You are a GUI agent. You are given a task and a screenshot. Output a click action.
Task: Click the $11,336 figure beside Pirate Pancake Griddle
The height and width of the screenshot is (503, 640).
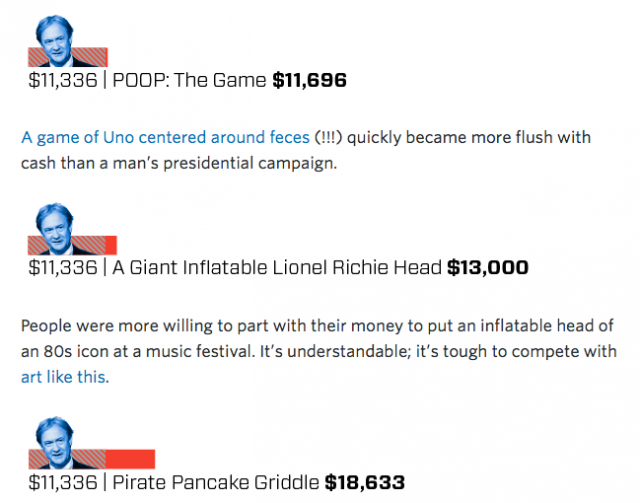pos(63,482)
